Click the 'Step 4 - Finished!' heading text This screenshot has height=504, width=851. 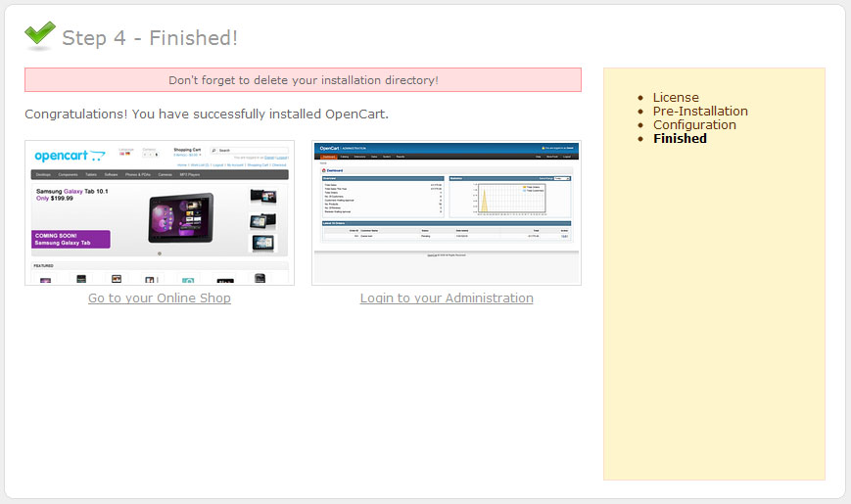click(x=150, y=38)
